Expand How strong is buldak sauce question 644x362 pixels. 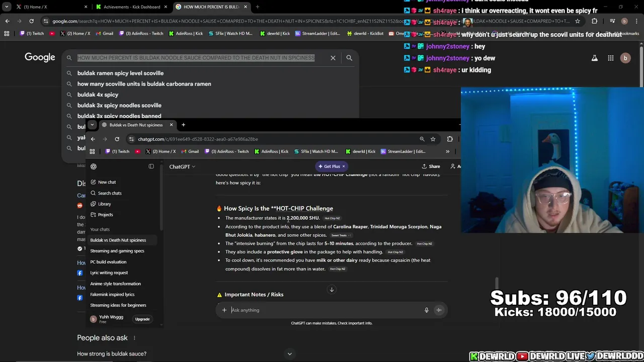pos(112,354)
